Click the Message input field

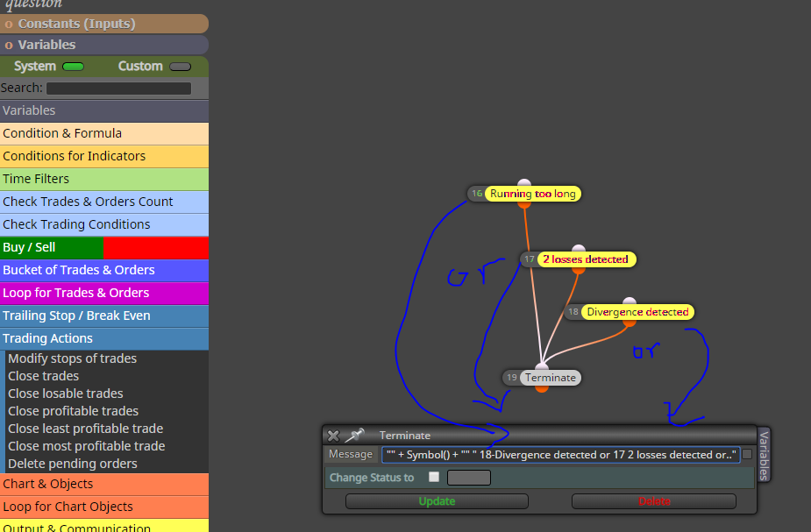coord(560,455)
